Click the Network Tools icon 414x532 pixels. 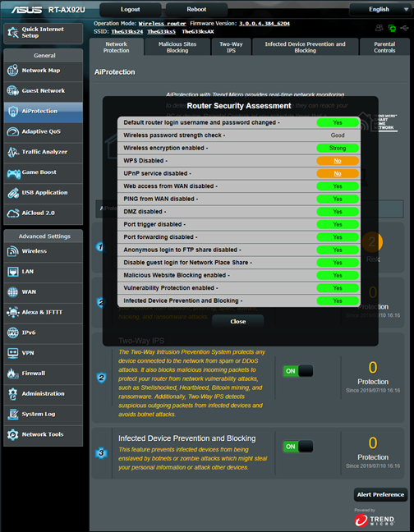13,434
